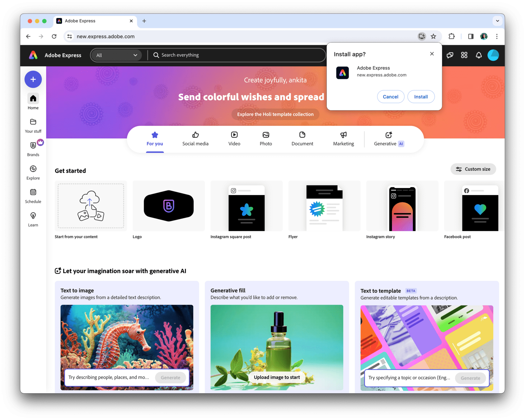Open the Facebook post card
The width and height of the screenshot is (525, 420).
click(475, 206)
